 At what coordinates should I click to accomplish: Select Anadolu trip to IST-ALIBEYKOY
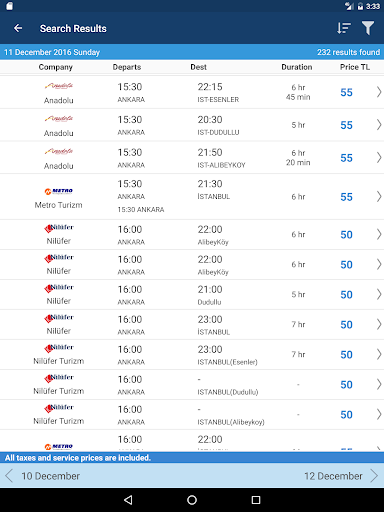pyautogui.click(x=192, y=157)
